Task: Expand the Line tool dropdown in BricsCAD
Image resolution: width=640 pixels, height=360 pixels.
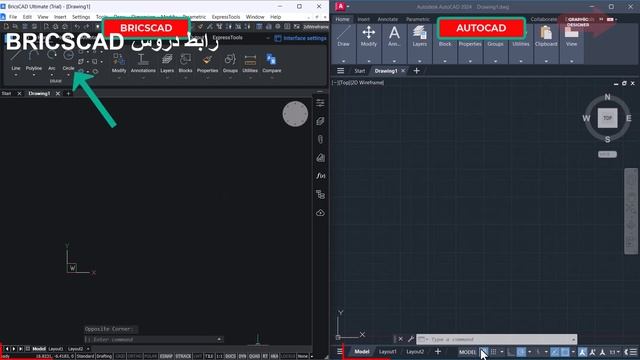Action: 16,75
